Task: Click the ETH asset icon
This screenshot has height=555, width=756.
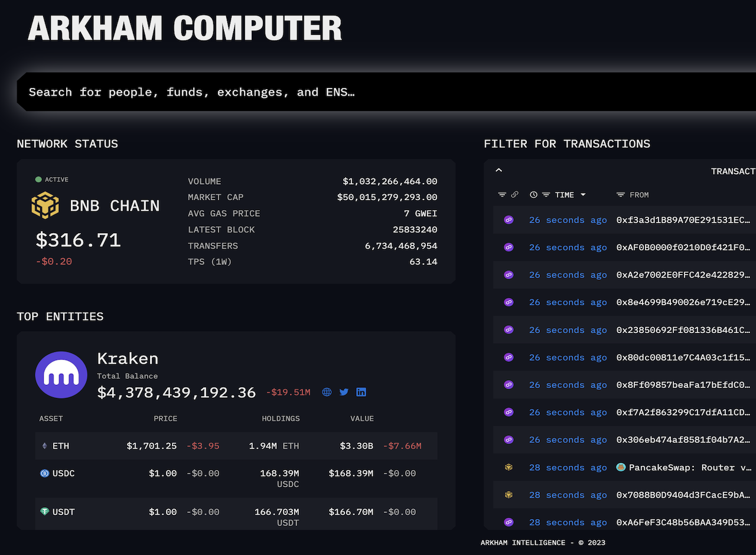Action: coord(44,446)
